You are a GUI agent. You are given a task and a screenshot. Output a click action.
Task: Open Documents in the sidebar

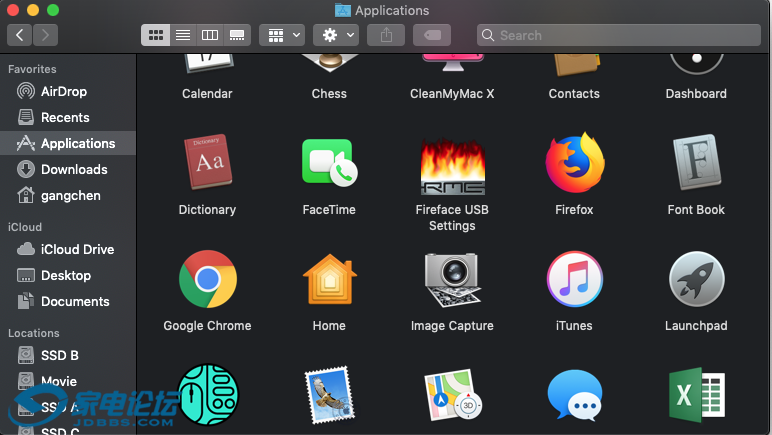coord(68,301)
